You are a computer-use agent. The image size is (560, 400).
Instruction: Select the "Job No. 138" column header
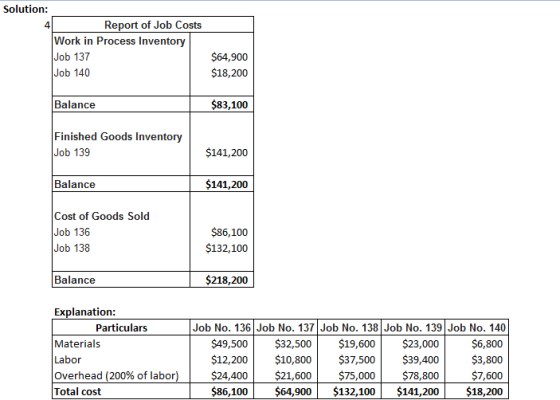tap(349, 328)
